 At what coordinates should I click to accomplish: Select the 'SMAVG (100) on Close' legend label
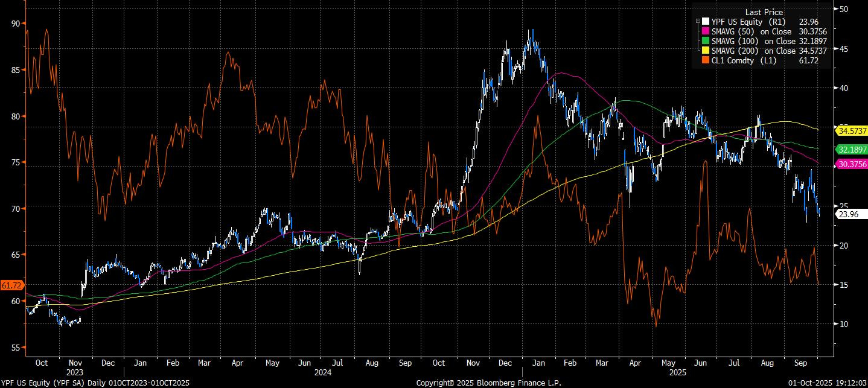coord(754,41)
